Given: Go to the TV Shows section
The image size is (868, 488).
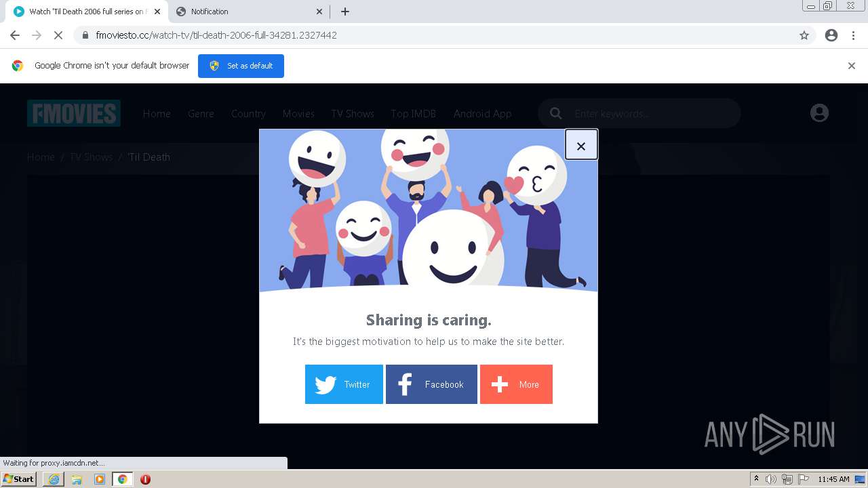Looking at the screenshot, I should 353,114.
